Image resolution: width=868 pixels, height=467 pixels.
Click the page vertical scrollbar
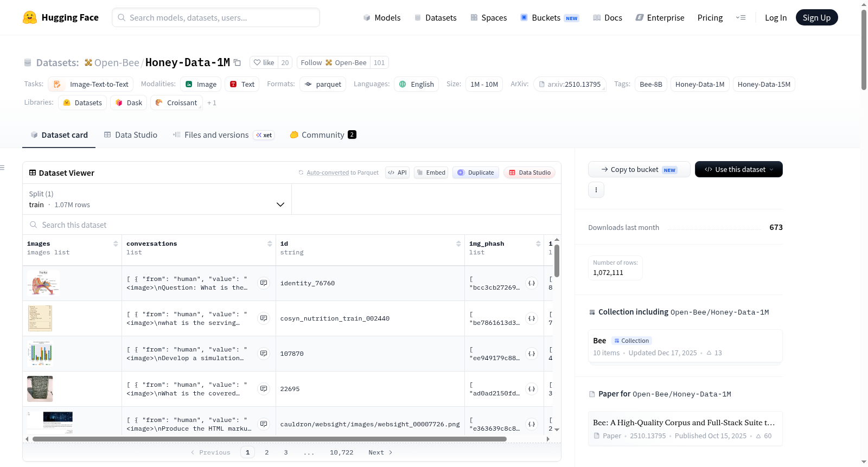coord(864,49)
